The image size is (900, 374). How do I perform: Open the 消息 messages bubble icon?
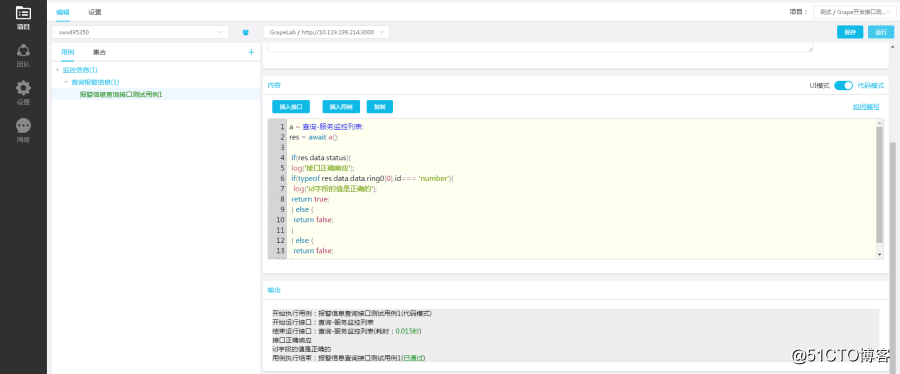click(23, 130)
